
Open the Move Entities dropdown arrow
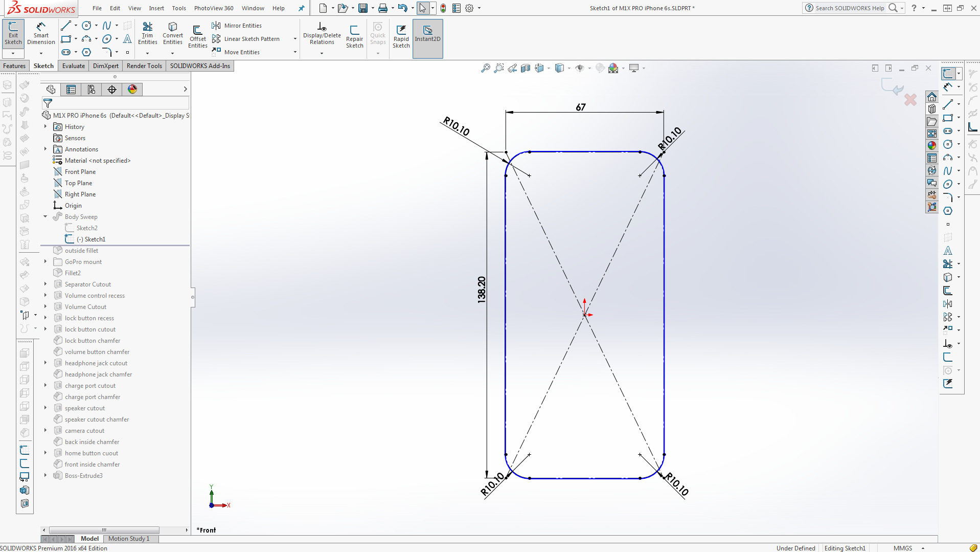coord(295,52)
